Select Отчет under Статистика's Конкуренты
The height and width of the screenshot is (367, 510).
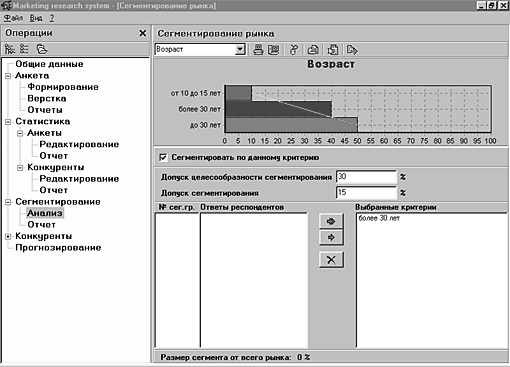pos(53,190)
